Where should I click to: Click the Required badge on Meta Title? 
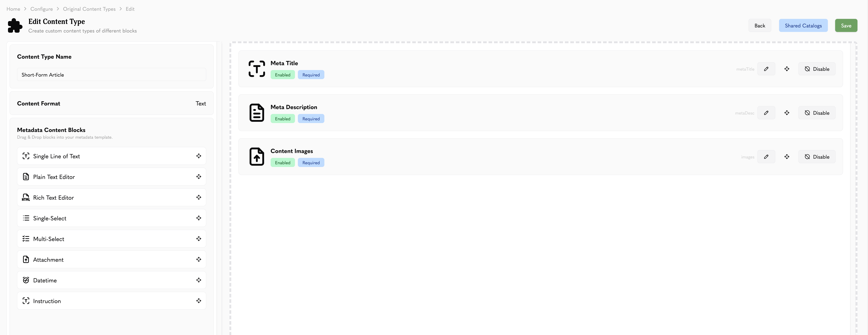(311, 75)
